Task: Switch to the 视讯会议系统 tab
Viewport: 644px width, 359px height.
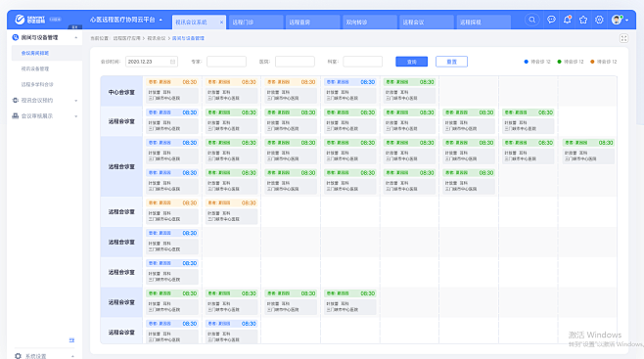Action: click(x=199, y=22)
